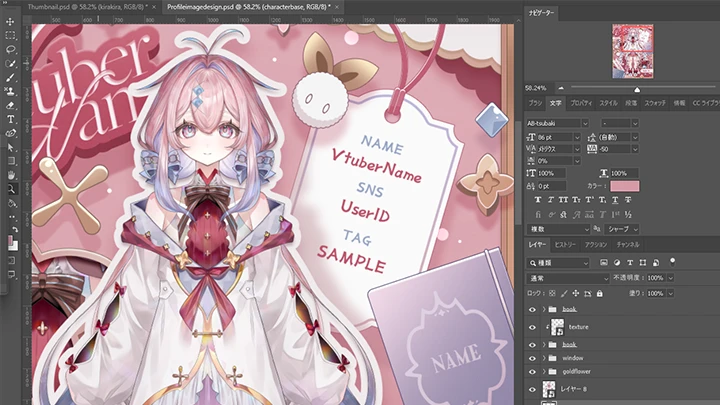This screenshot has height=405, width=720.
Task: Filter layers by type layer icon
Action: 630,263
